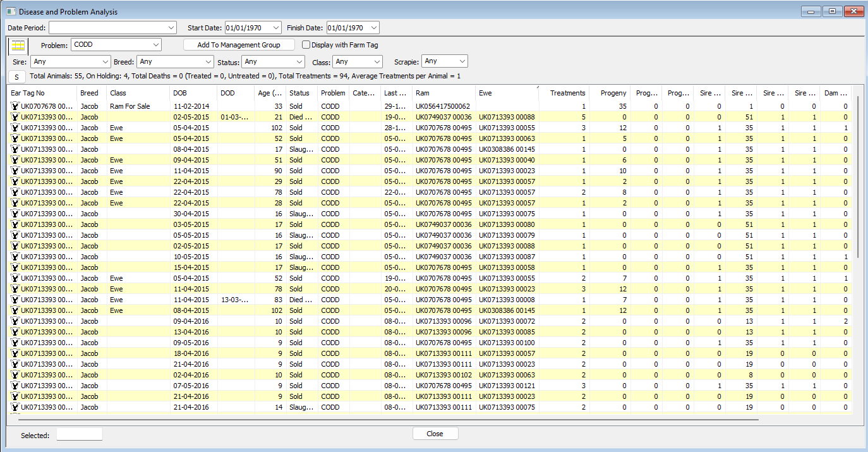Image resolution: width=868 pixels, height=452 pixels.
Task: Click the DOD column header
Action: (236, 93)
